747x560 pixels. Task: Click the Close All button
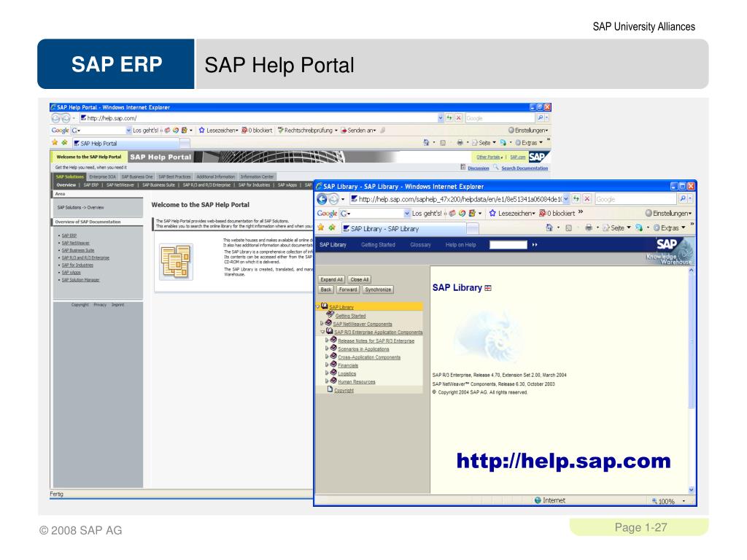tap(359, 279)
